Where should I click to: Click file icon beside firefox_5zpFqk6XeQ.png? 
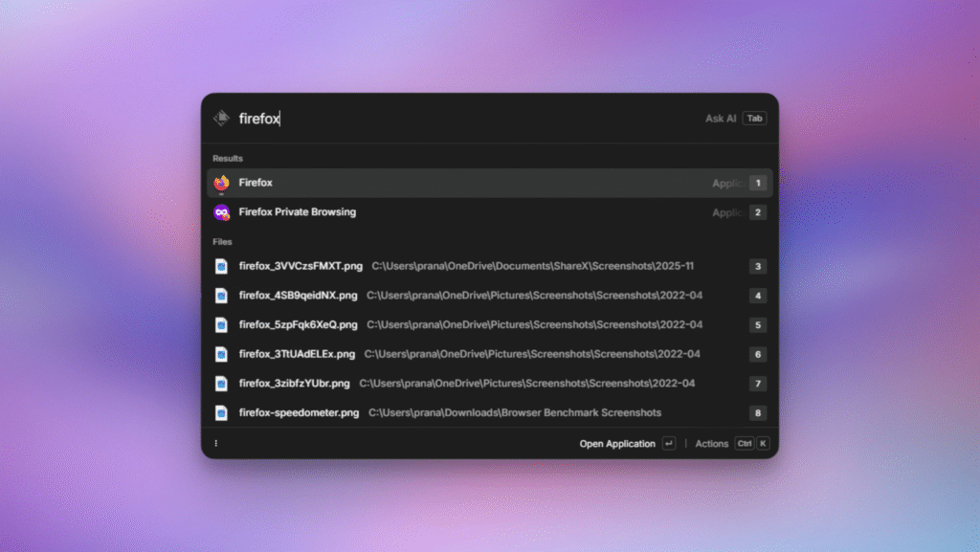point(221,324)
